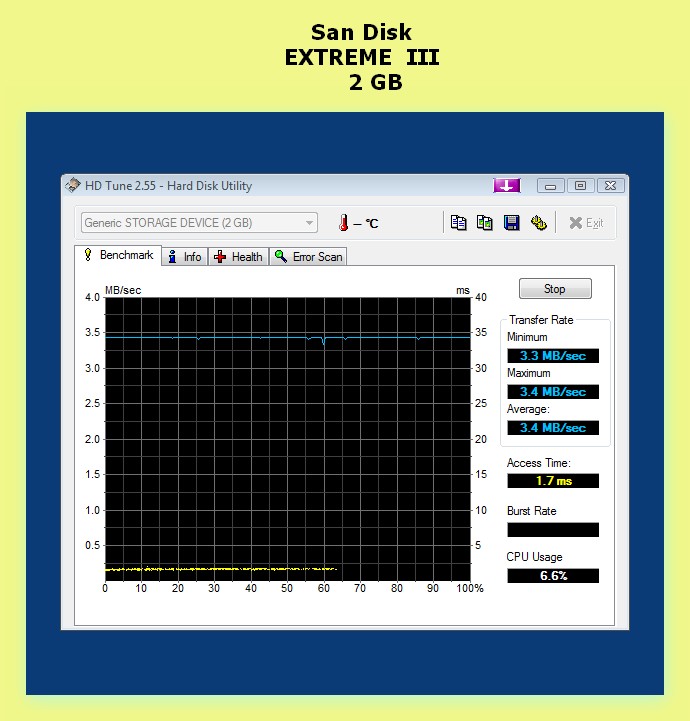Image resolution: width=690 pixels, height=721 pixels.
Task: Click the purple download arrow button in the title bar
Action: [x=507, y=185]
